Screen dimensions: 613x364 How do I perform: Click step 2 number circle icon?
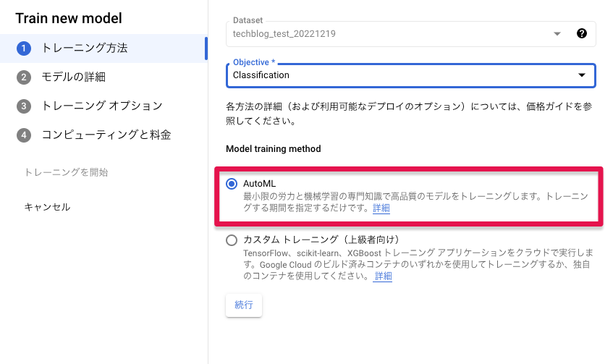(24, 77)
